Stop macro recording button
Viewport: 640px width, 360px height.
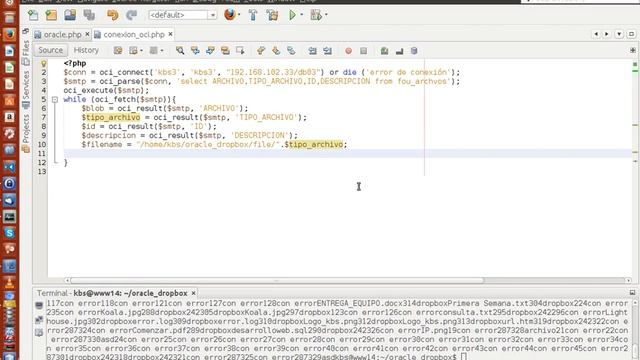tap(363, 51)
